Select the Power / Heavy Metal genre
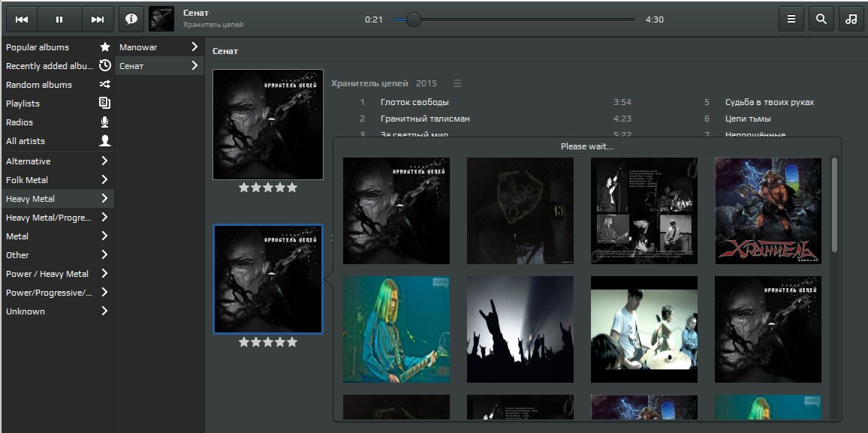The width and height of the screenshot is (868, 433). (x=58, y=274)
